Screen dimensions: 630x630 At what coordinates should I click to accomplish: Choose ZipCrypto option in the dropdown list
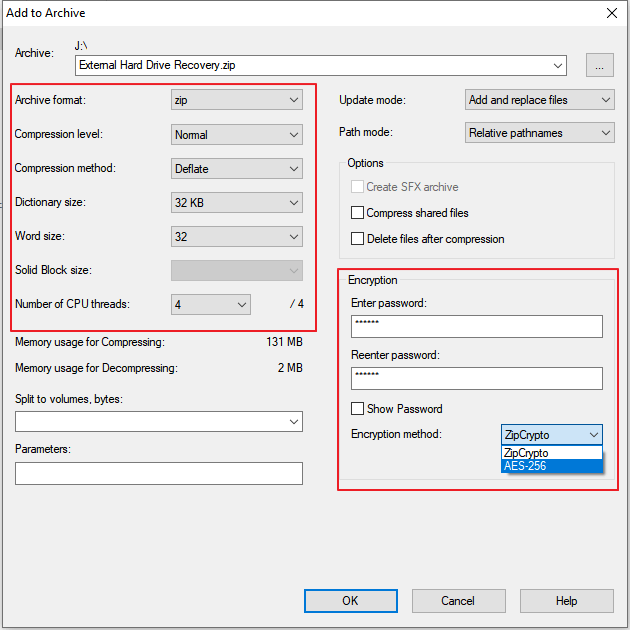tap(551, 453)
